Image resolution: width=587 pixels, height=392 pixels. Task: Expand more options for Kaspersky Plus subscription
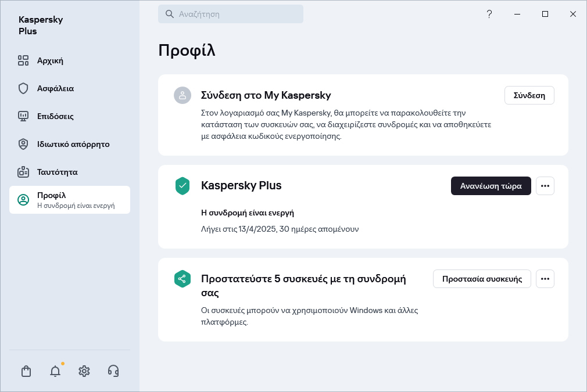coord(545,186)
